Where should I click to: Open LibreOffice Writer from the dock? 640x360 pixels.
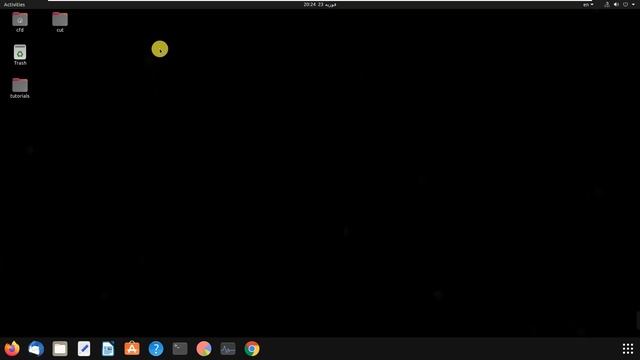[108, 349]
